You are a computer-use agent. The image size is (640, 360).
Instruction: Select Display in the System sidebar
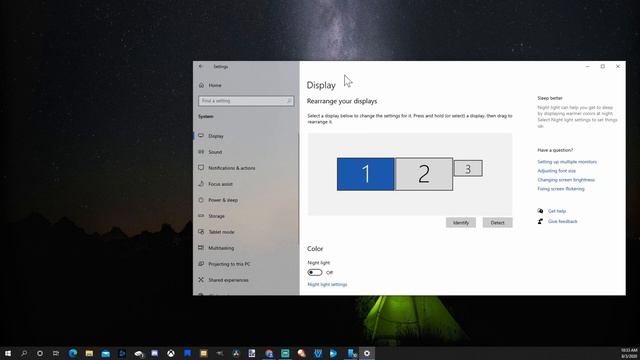click(216, 136)
